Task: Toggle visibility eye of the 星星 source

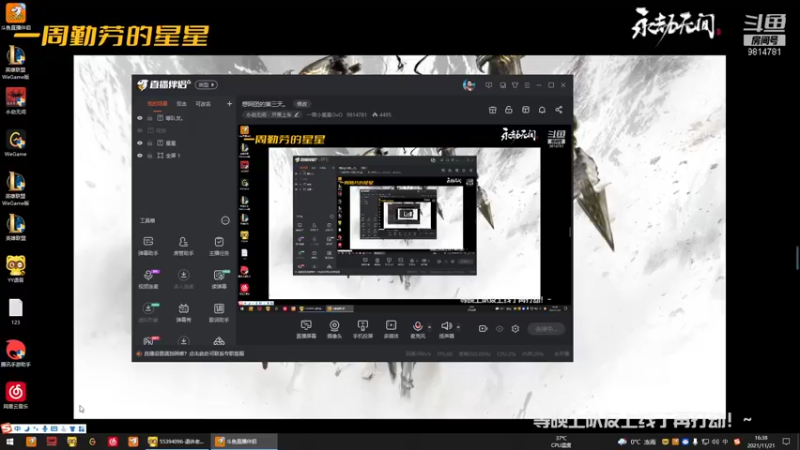Action: click(x=140, y=143)
